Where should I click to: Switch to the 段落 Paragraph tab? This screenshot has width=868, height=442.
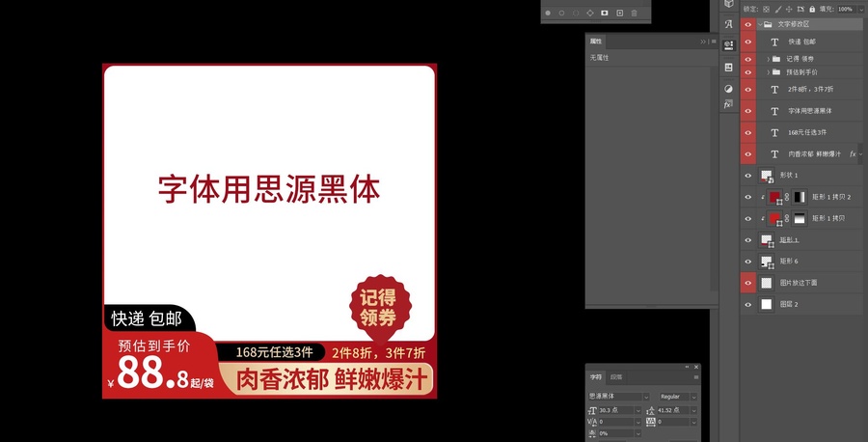pos(615,377)
